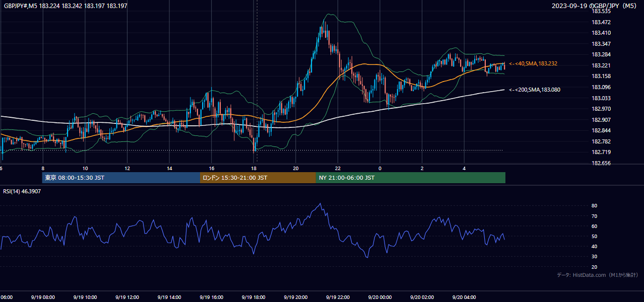Click price axis value 183.410
Viewport: 644px width, 302px height.
click(601, 33)
